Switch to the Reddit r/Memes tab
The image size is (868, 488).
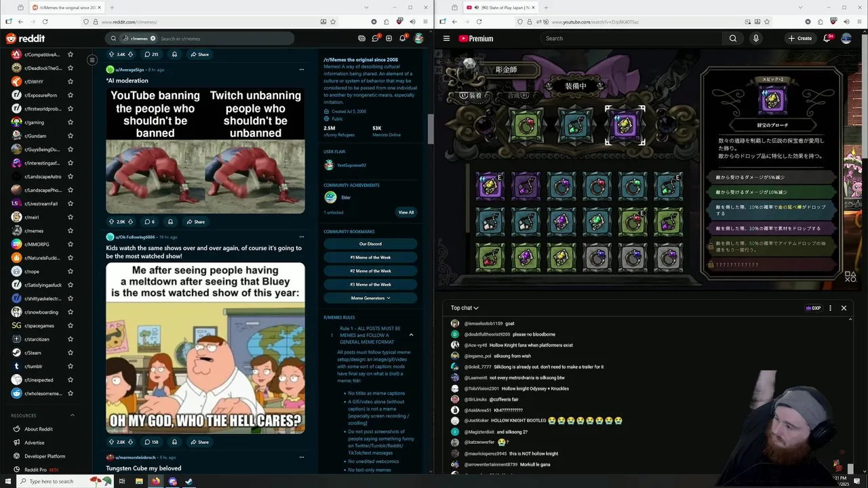click(66, 7)
